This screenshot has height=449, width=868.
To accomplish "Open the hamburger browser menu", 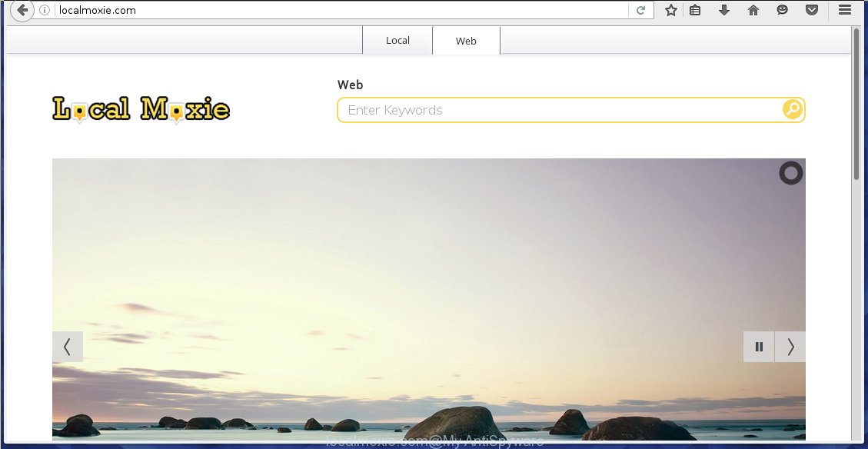I will [845, 9].
